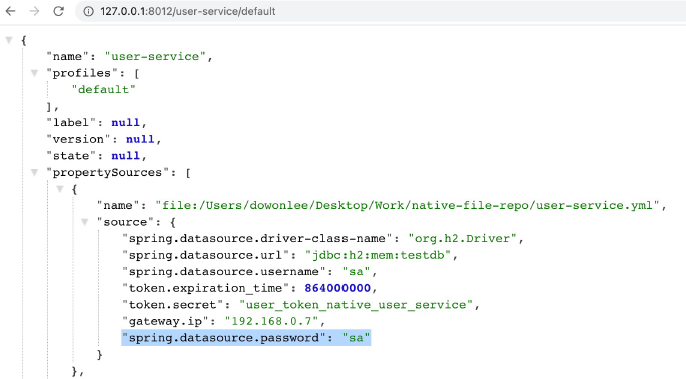Collapse the "propertySources" array
The image size is (686, 379).
click(34, 172)
